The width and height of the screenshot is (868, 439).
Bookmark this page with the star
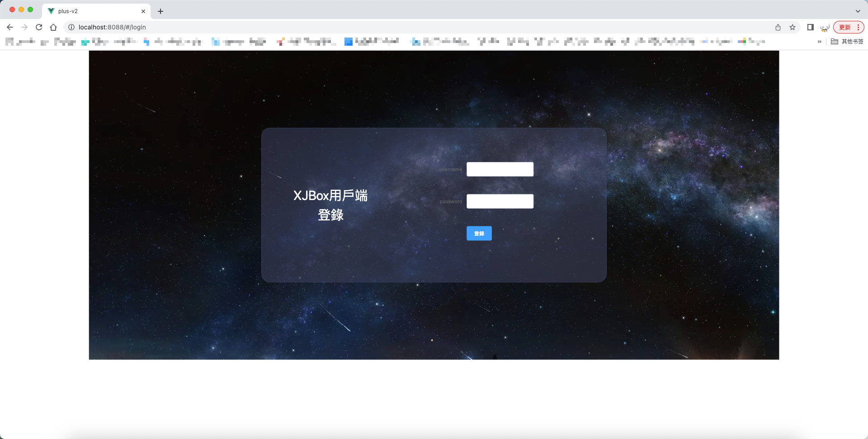tap(793, 27)
